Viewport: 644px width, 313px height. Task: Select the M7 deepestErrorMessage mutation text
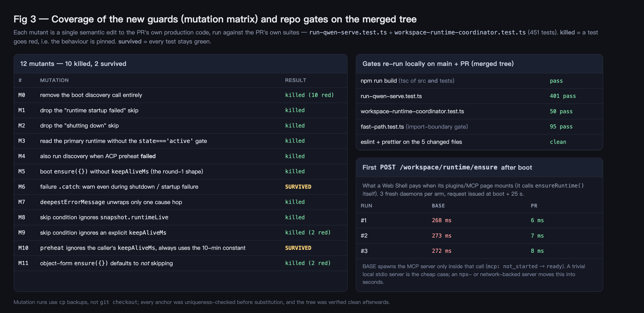pos(111,202)
